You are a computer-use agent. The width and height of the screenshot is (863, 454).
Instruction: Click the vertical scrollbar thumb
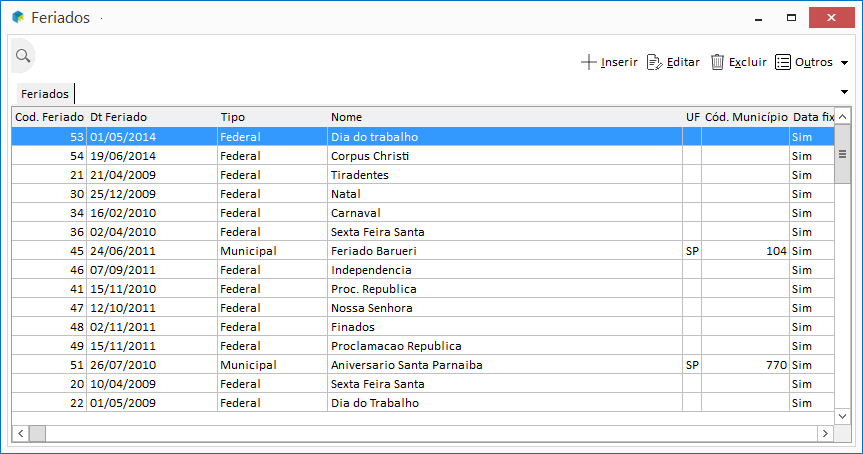tap(843, 154)
